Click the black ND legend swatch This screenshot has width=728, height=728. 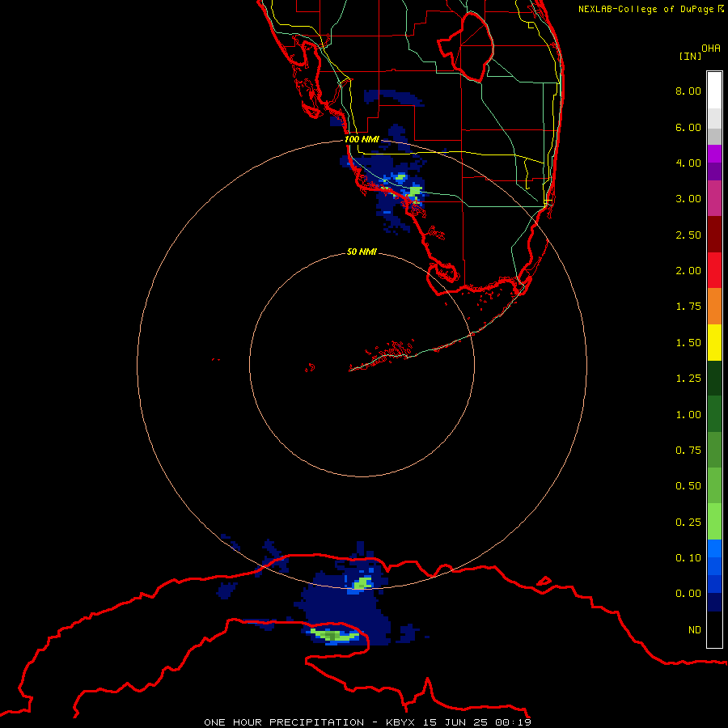714,629
